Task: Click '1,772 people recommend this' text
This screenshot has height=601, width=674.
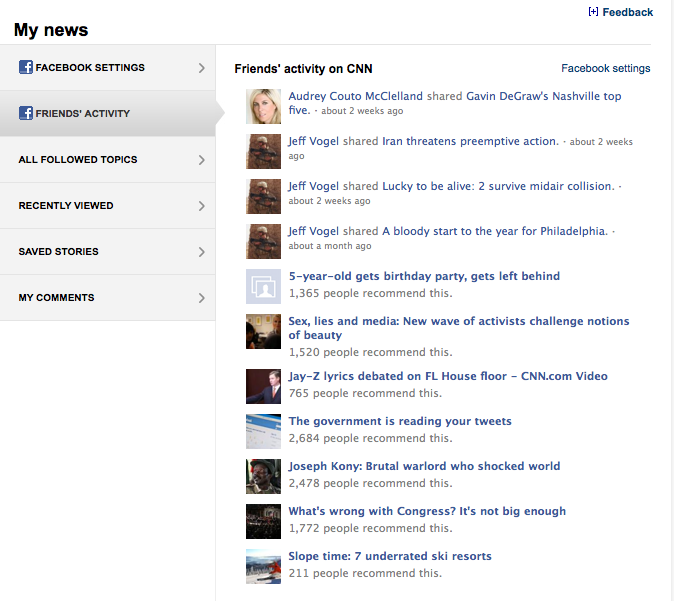Action: (371, 528)
